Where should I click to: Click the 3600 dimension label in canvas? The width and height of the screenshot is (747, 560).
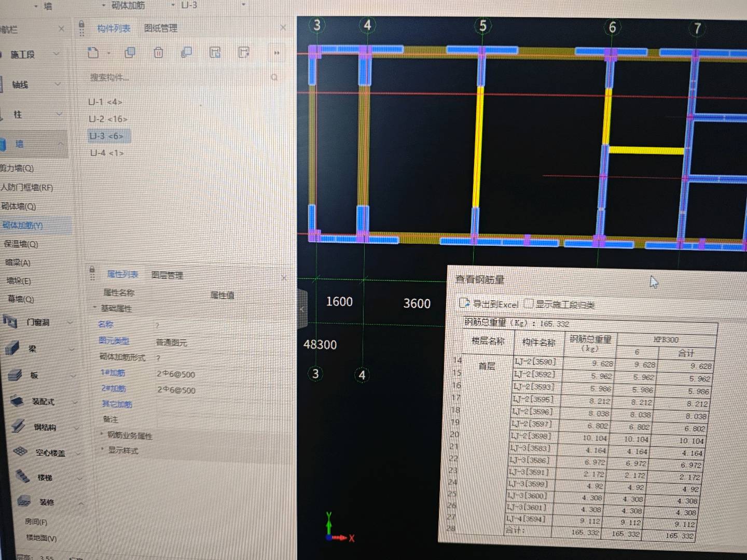pyautogui.click(x=417, y=303)
